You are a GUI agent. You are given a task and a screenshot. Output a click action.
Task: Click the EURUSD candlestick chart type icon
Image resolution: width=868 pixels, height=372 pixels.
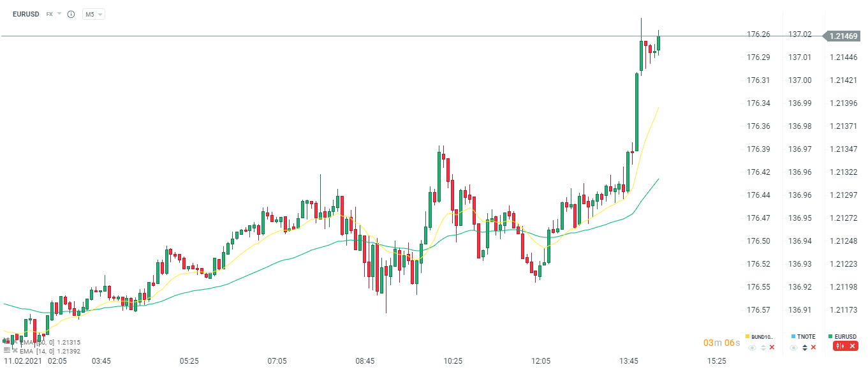point(839,346)
